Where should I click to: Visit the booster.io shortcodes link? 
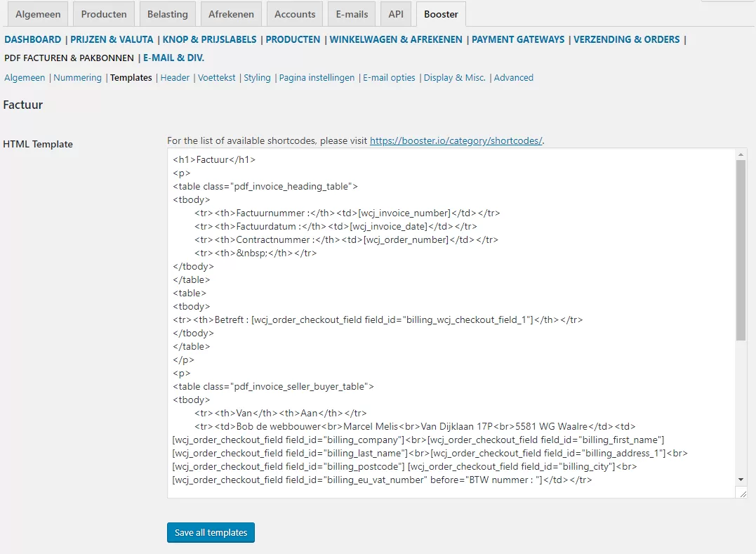456,140
